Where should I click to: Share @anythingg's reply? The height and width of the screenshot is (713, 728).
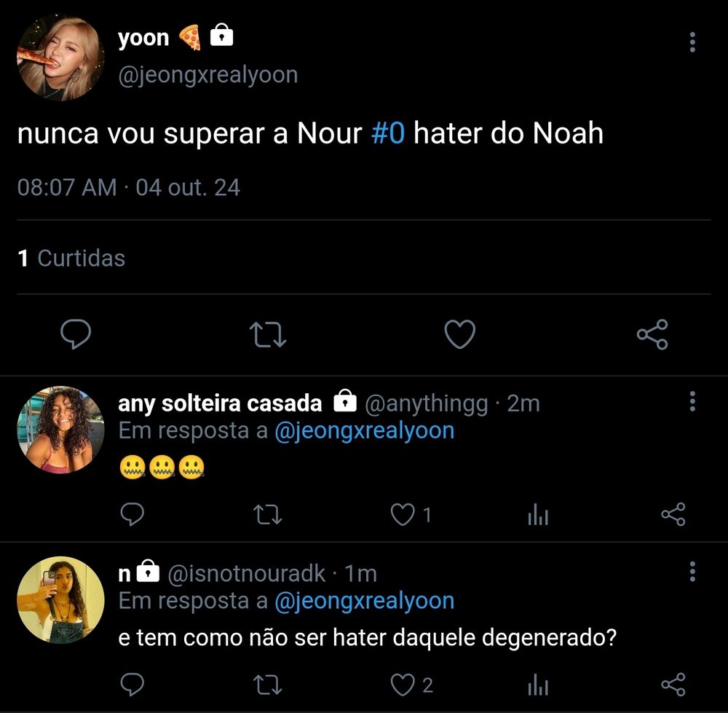673,515
